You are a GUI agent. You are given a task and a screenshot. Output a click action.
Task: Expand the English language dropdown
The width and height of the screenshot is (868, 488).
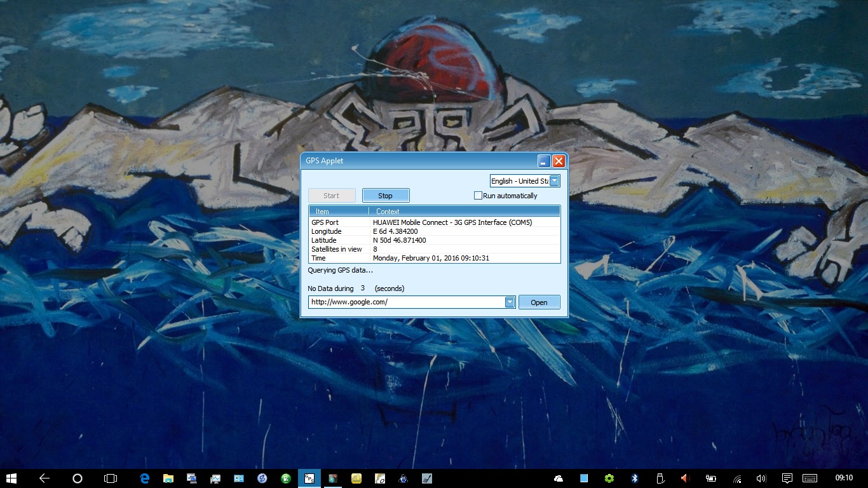(x=554, y=181)
